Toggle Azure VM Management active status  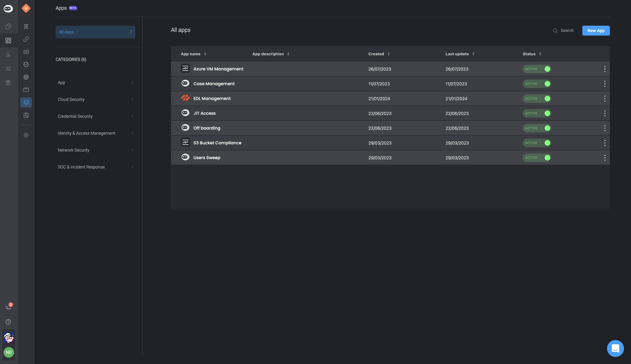[x=537, y=69]
